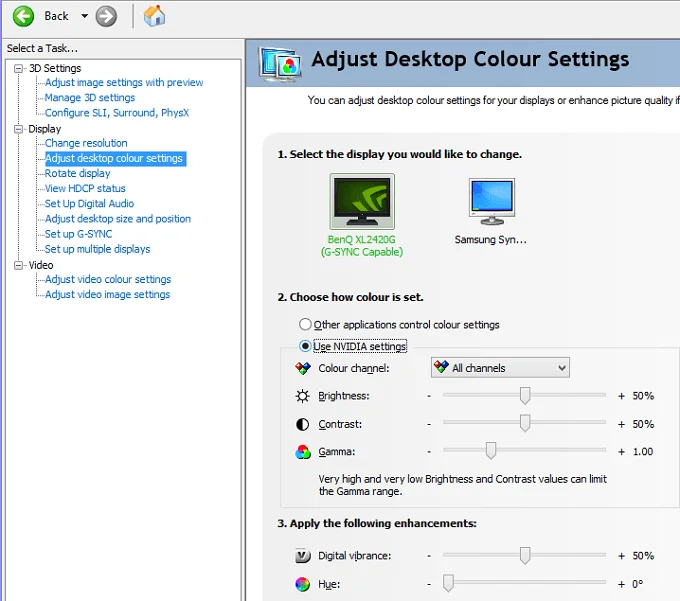Select the Samsung display icon
The height and width of the screenshot is (601, 680).
coord(491,202)
